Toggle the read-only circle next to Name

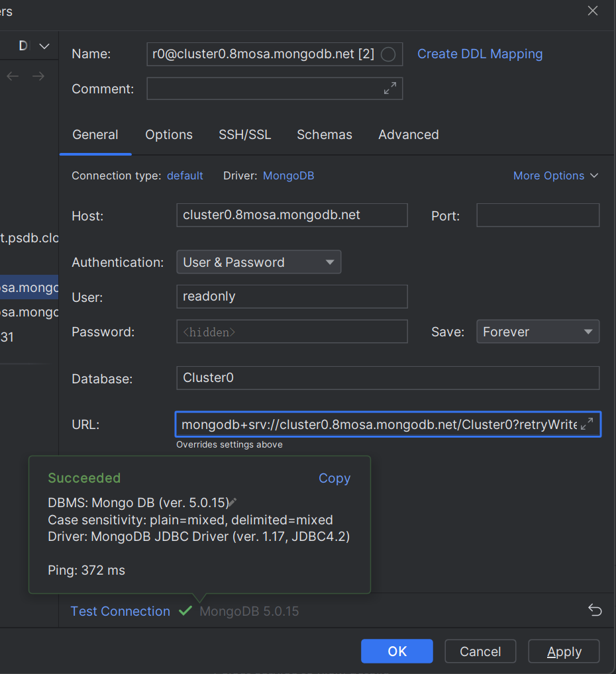point(387,54)
